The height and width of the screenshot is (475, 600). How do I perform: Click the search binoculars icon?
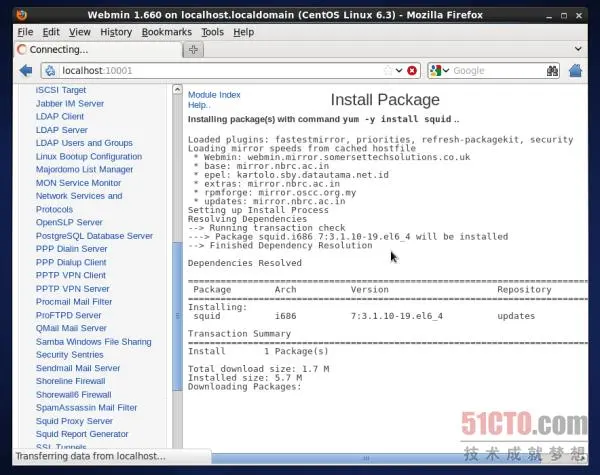pos(552,70)
